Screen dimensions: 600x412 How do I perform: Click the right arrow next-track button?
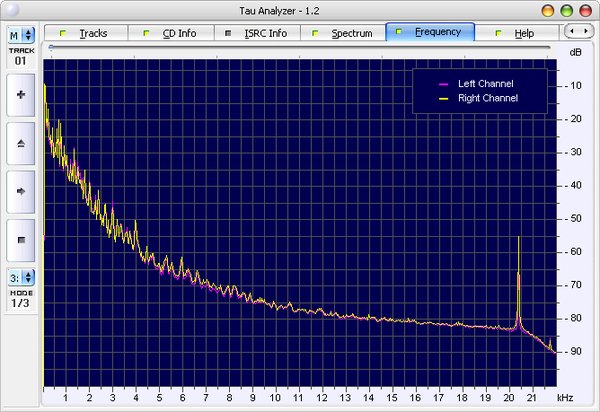coord(21,192)
